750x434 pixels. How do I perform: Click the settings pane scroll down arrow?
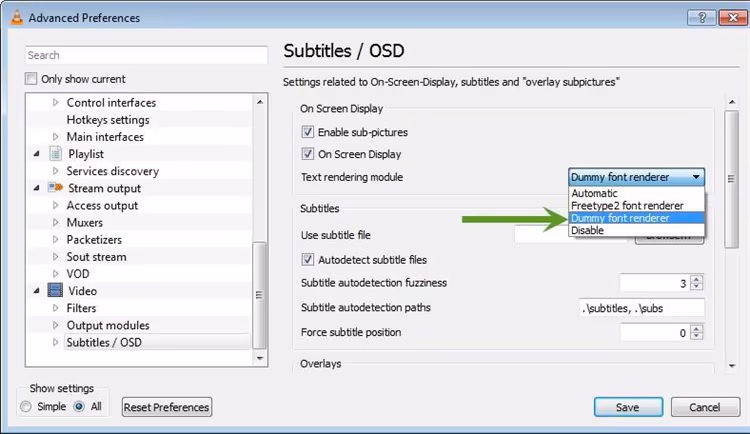pyautogui.click(x=732, y=366)
